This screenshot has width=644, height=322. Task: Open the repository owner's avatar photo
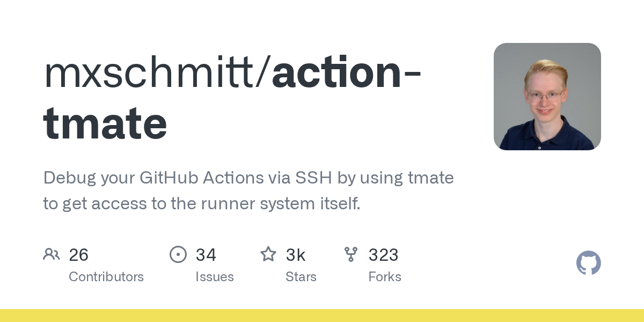coord(547,97)
